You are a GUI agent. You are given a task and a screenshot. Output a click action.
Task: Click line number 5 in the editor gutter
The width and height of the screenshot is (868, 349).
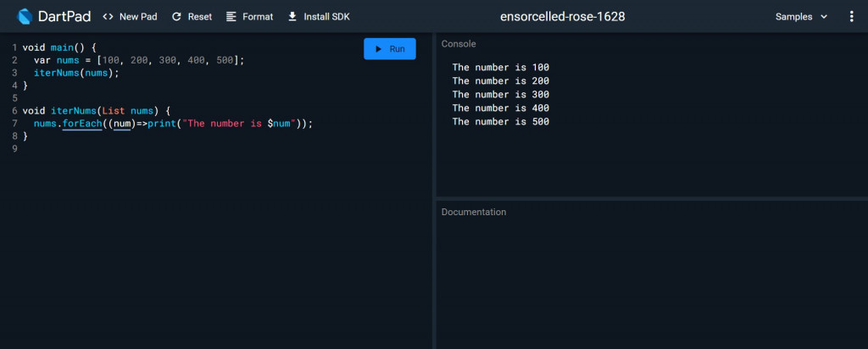tap(15, 98)
